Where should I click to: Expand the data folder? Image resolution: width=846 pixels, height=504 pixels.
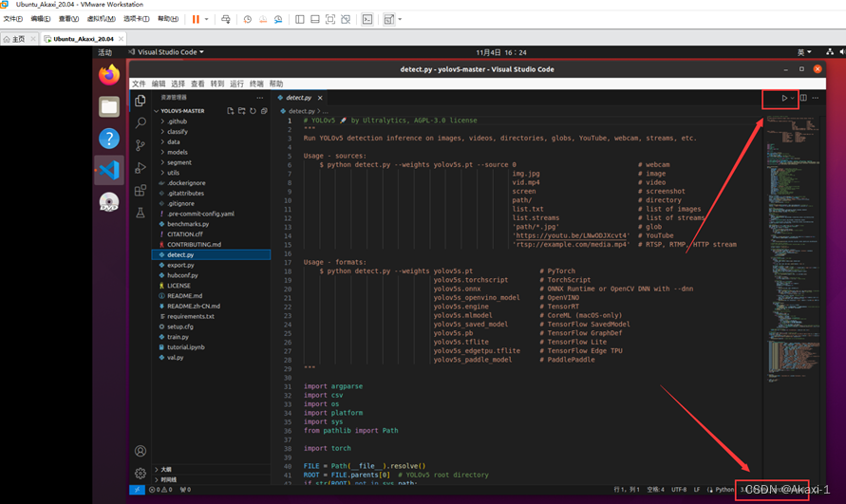pyautogui.click(x=173, y=142)
